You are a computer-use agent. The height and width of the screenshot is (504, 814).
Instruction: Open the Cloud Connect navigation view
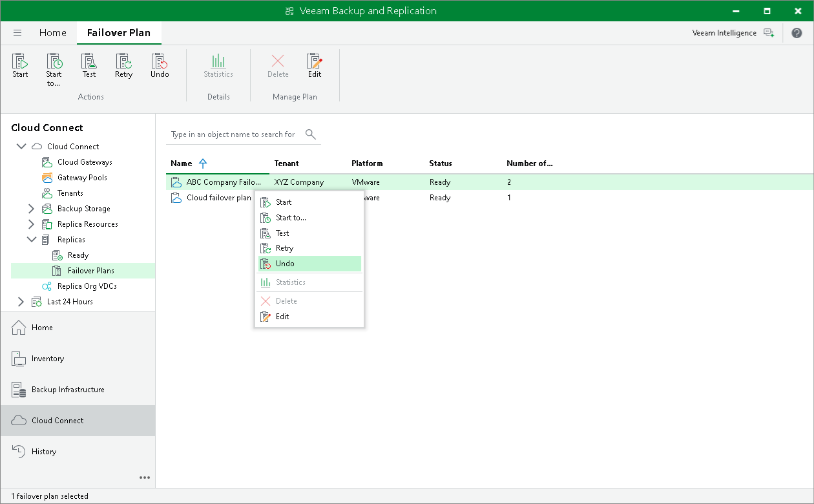click(x=78, y=421)
